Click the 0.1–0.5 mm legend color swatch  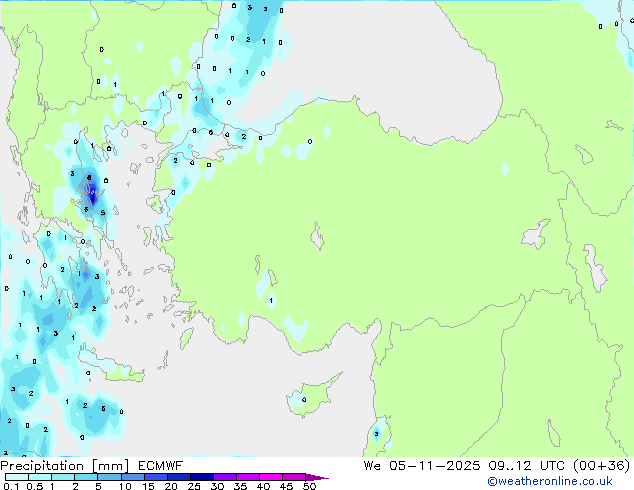pyautogui.click(x=17, y=477)
